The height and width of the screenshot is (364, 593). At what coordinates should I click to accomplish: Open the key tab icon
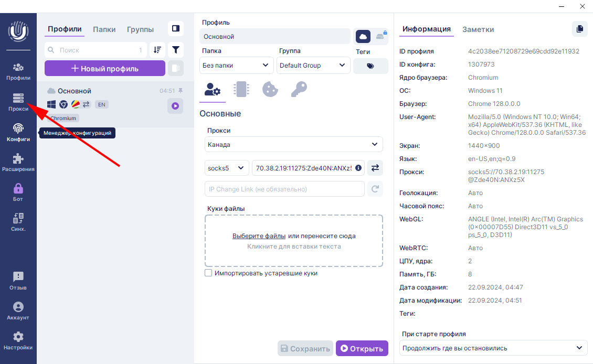tap(299, 89)
